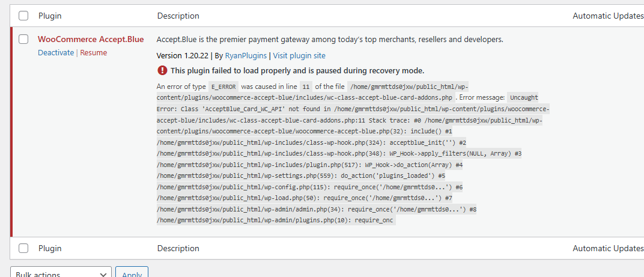Image resolution: width=644 pixels, height=277 pixels.
Task: Click the Apply button
Action: (132, 273)
